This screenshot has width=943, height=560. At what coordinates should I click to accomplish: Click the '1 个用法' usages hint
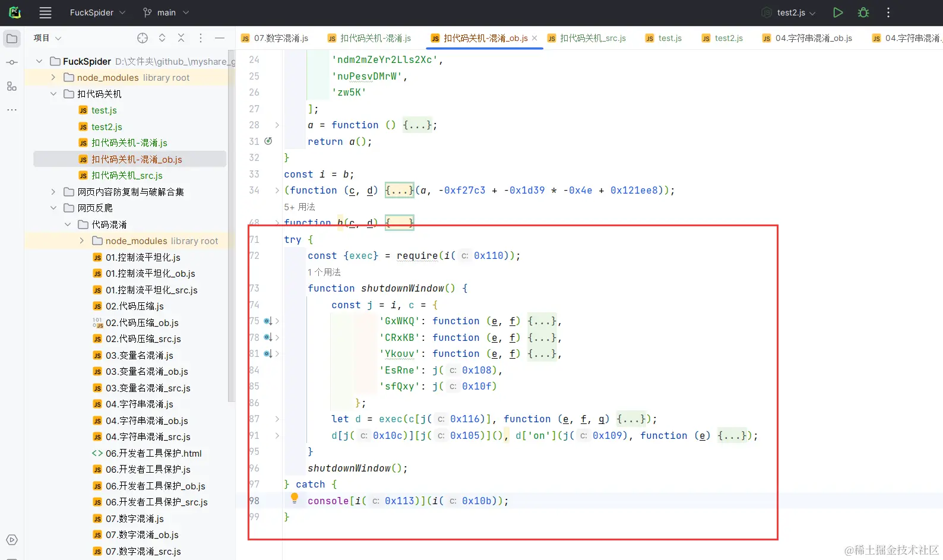pyautogui.click(x=324, y=273)
